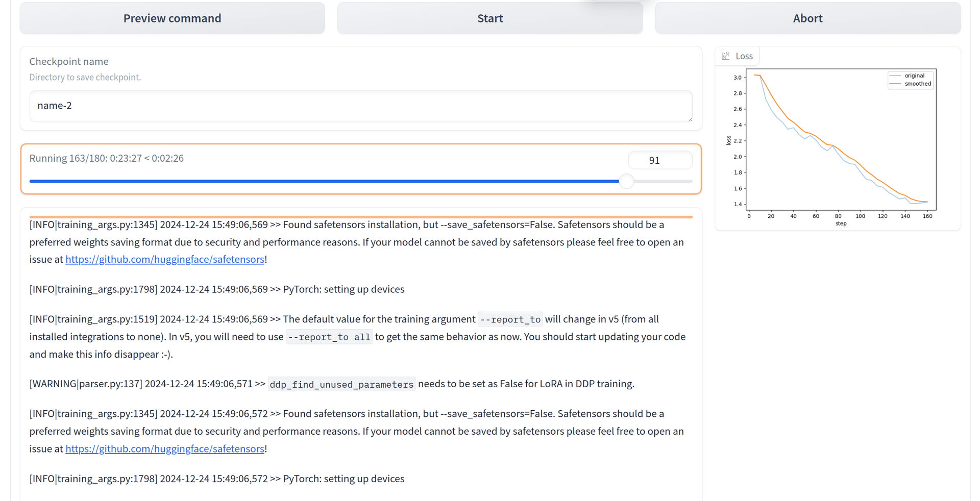Abort the running training job
980x501 pixels.
(x=808, y=18)
